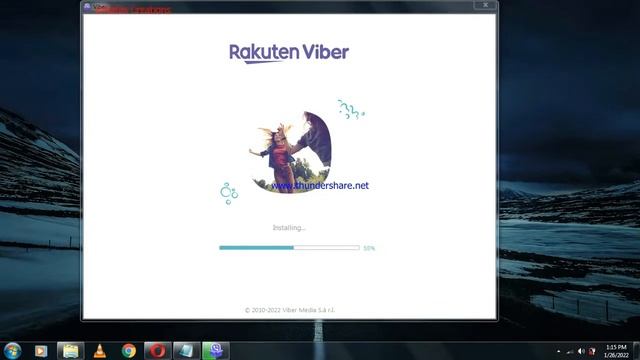The height and width of the screenshot is (360, 640).
Task: Show hidden system tray icons
Action: (559, 351)
